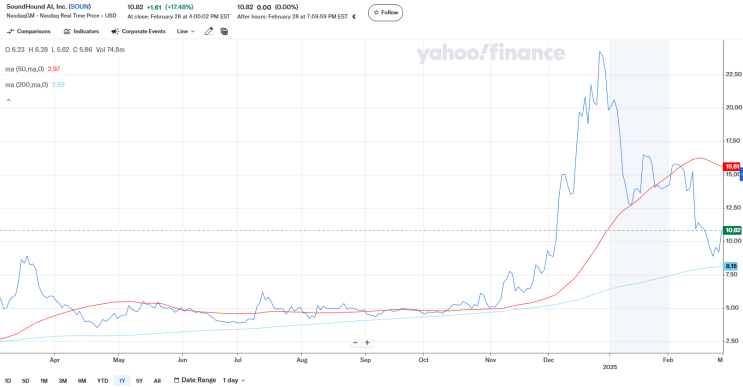This screenshot has width=743, height=387.
Task: Open the SOUN ticker link
Action: pos(80,7)
